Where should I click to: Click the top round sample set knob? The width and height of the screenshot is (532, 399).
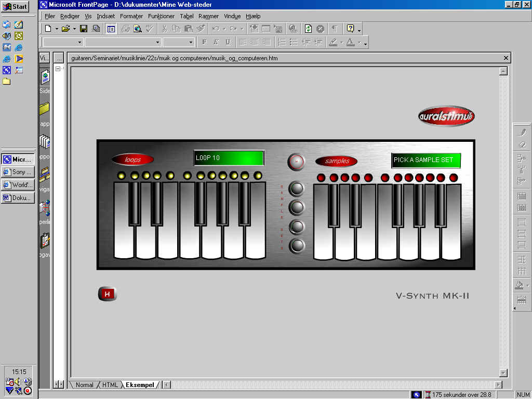tap(297, 189)
